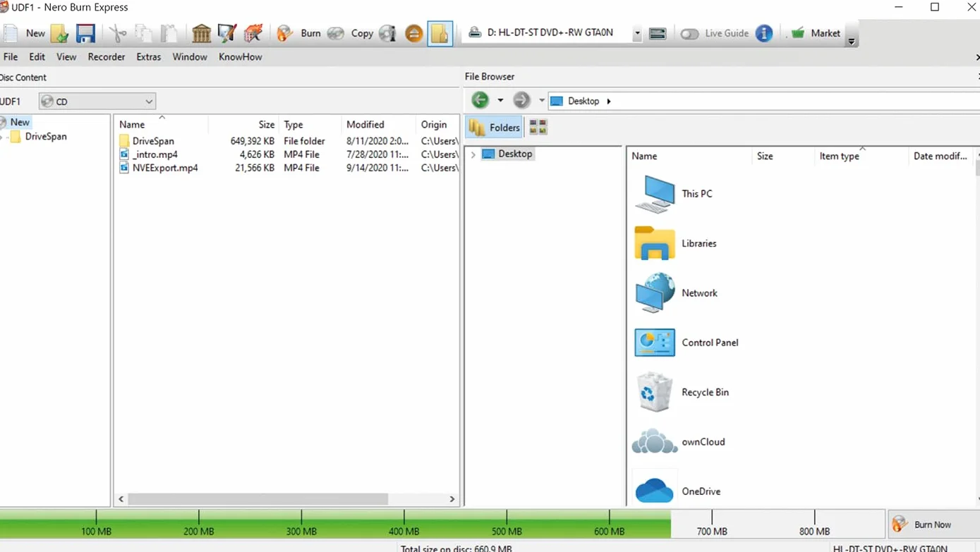Open the Edit menu
The width and height of the screenshot is (980, 552).
(37, 56)
